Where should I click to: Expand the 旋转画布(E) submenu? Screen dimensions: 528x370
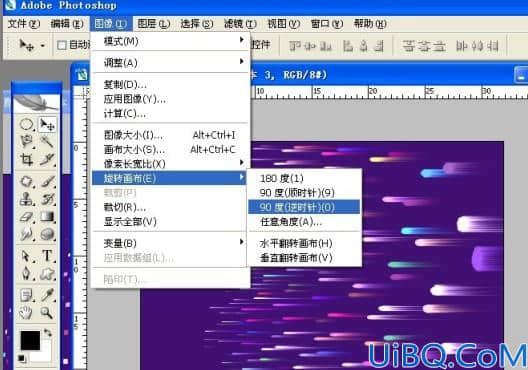(x=170, y=178)
